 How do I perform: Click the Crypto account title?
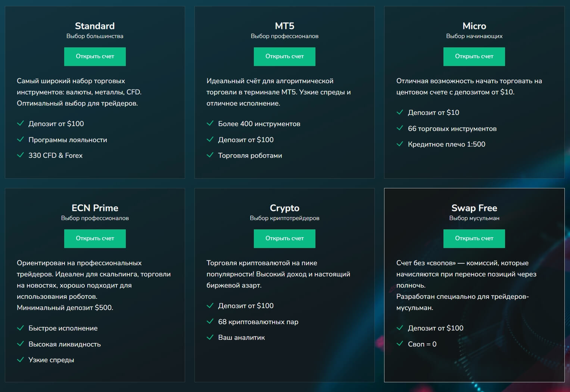(x=284, y=208)
